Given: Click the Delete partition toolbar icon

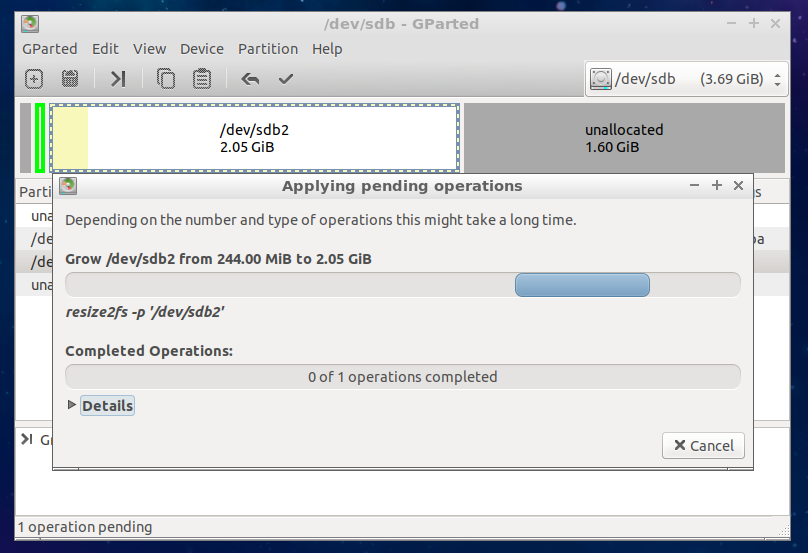Looking at the screenshot, I should tap(70, 79).
